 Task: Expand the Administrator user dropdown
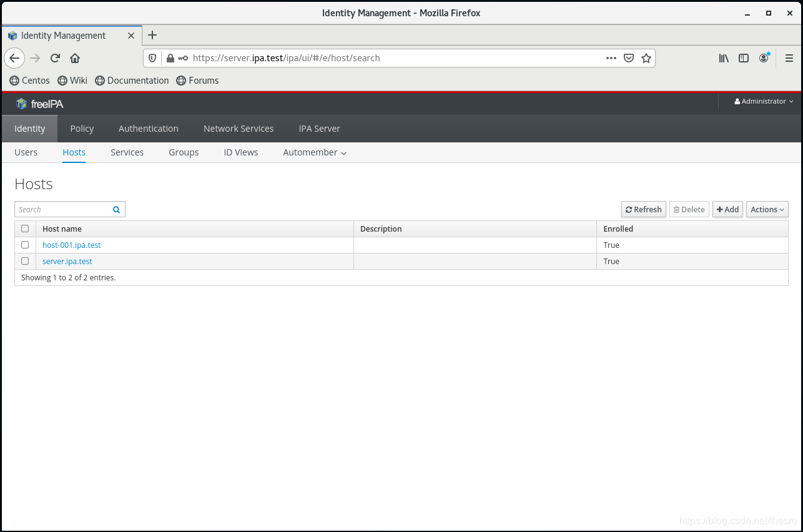pyautogui.click(x=764, y=101)
